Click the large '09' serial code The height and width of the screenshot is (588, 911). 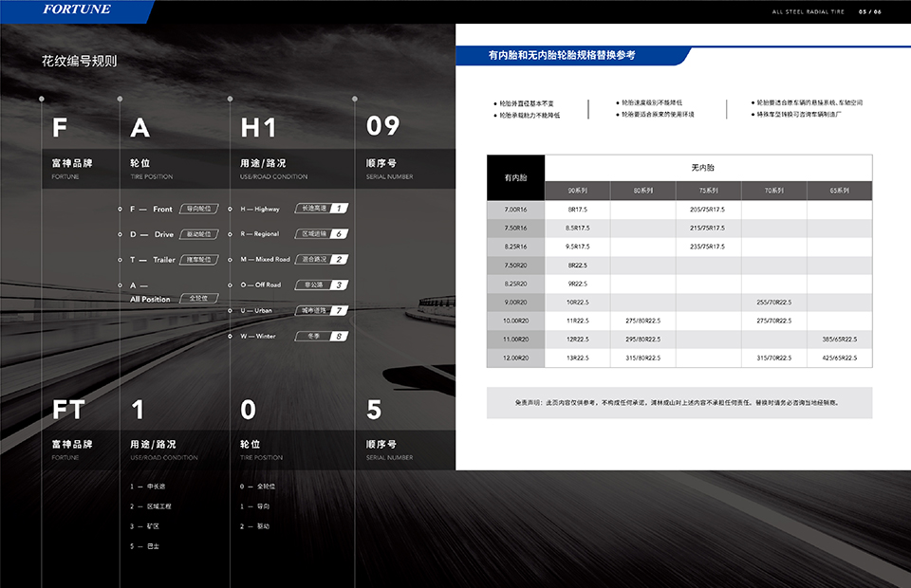click(x=382, y=126)
